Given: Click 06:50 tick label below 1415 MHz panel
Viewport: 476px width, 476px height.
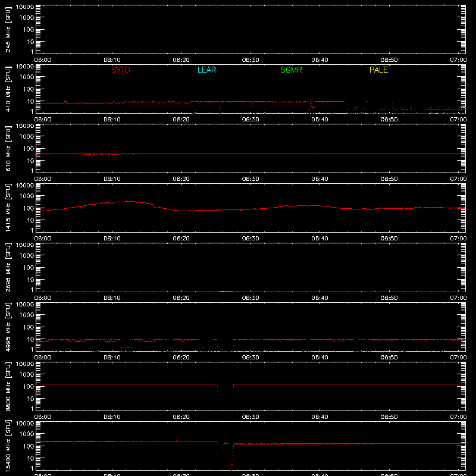Looking at the screenshot, I should [x=389, y=239].
